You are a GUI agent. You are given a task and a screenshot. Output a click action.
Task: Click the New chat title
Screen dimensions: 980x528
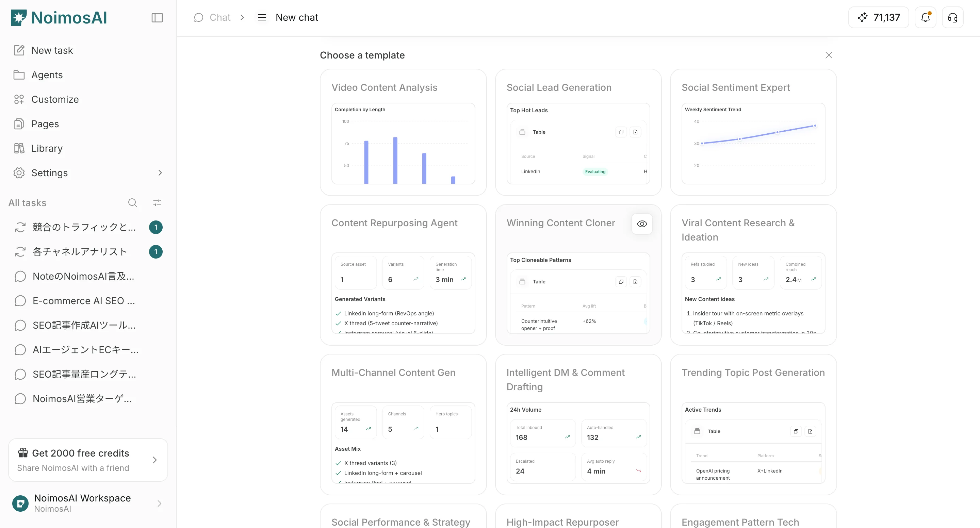pyautogui.click(x=297, y=17)
